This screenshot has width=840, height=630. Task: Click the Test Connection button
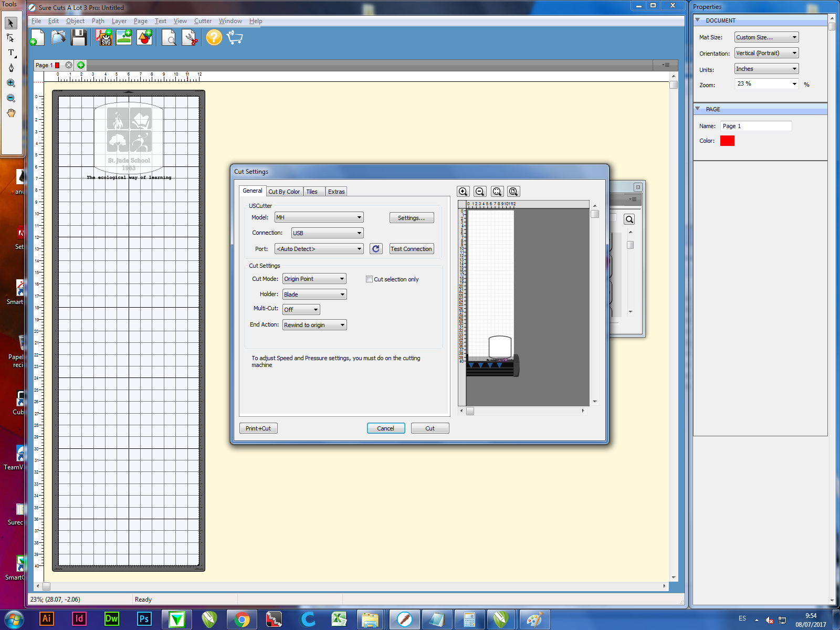tap(412, 249)
